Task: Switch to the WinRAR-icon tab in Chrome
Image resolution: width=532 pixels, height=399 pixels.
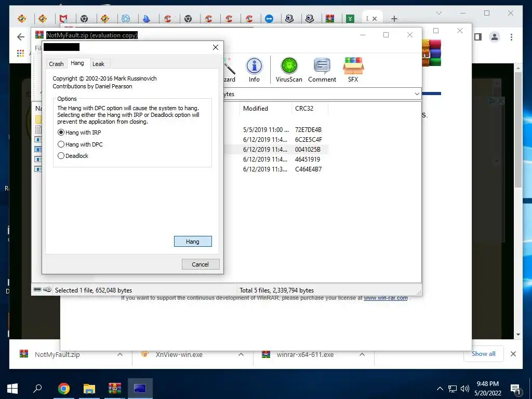Action: (330, 18)
